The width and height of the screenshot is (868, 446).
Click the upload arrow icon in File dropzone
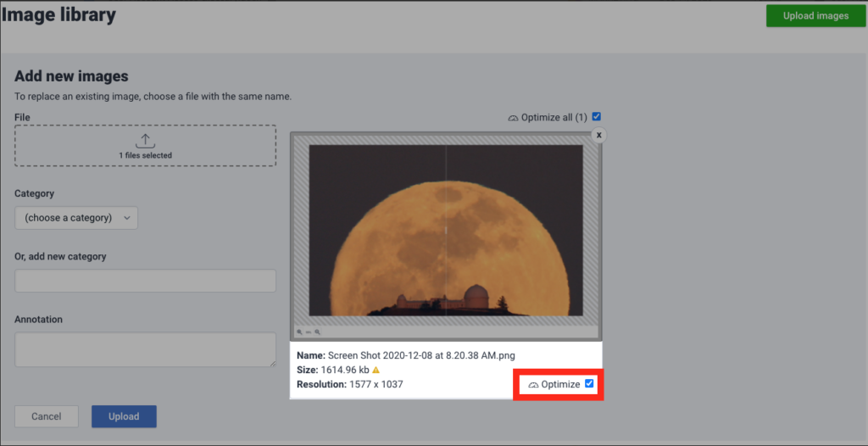click(145, 140)
